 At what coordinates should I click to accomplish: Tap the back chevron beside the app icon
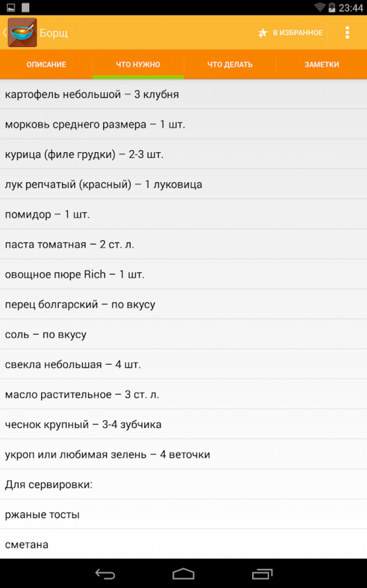(4, 32)
